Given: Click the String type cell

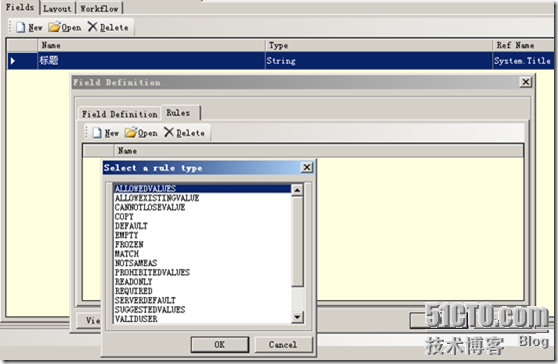Looking at the screenshot, I should click(x=379, y=60).
